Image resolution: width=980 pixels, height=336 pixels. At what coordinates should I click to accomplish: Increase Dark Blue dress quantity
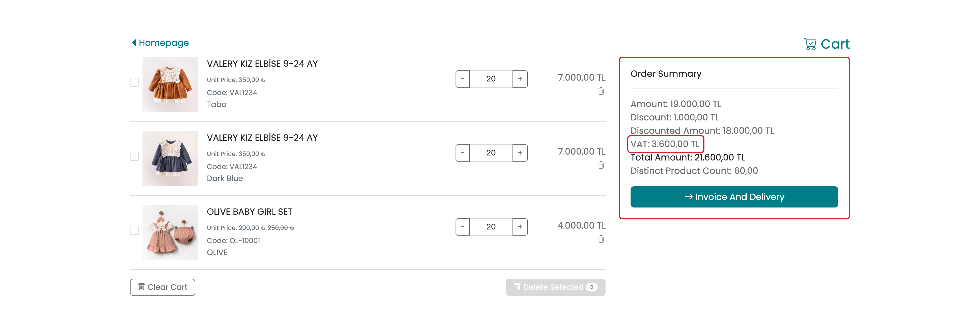click(520, 153)
